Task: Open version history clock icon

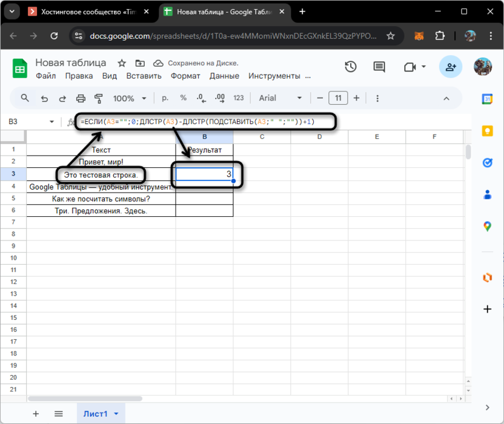Action: [351, 67]
